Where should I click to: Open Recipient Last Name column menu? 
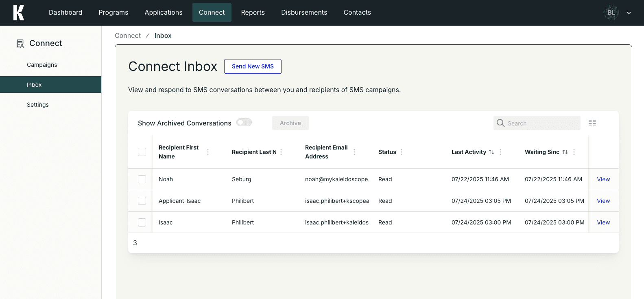pyautogui.click(x=281, y=152)
